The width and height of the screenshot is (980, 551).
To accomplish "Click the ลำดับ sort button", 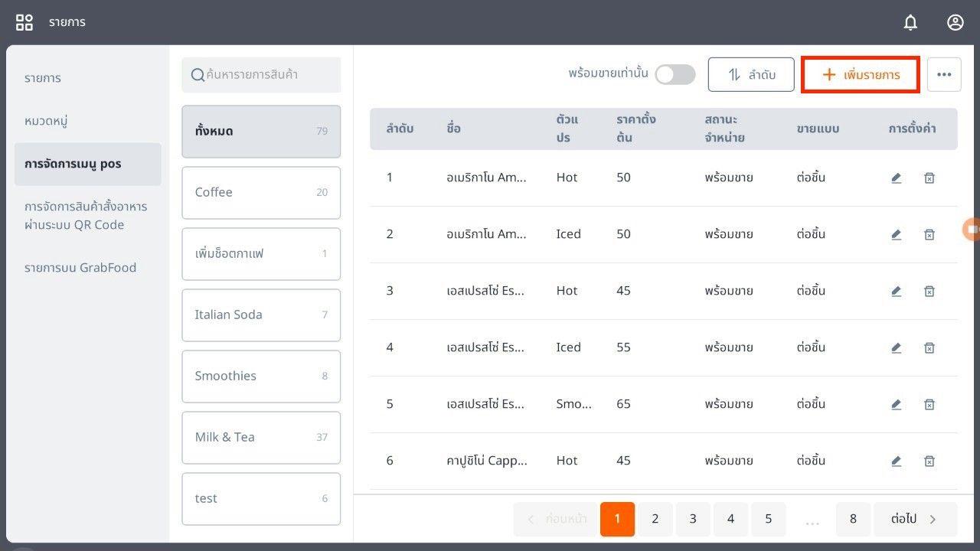I will (750, 74).
